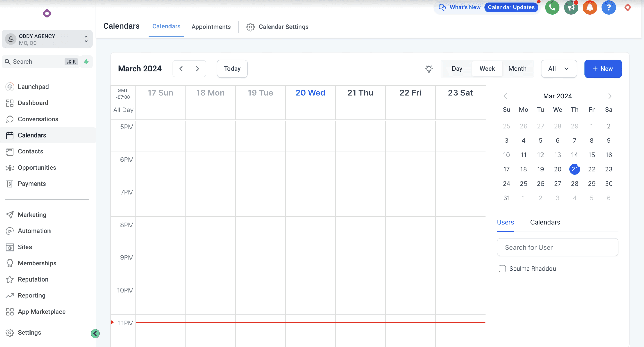Collapse sidebar with green arrow button
644x347 pixels.
point(95,333)
